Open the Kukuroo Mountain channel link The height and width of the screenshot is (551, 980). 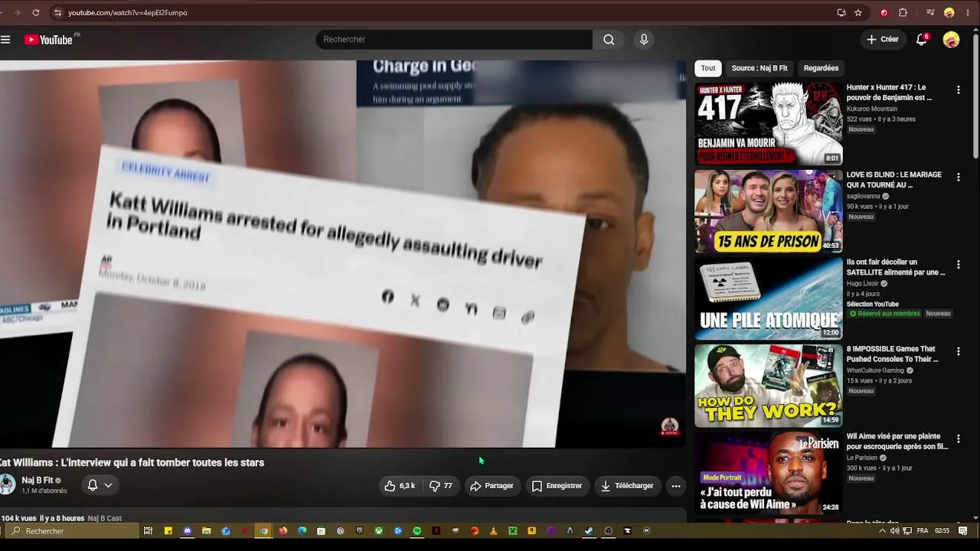pyautogui.click(x=872, y=109)
